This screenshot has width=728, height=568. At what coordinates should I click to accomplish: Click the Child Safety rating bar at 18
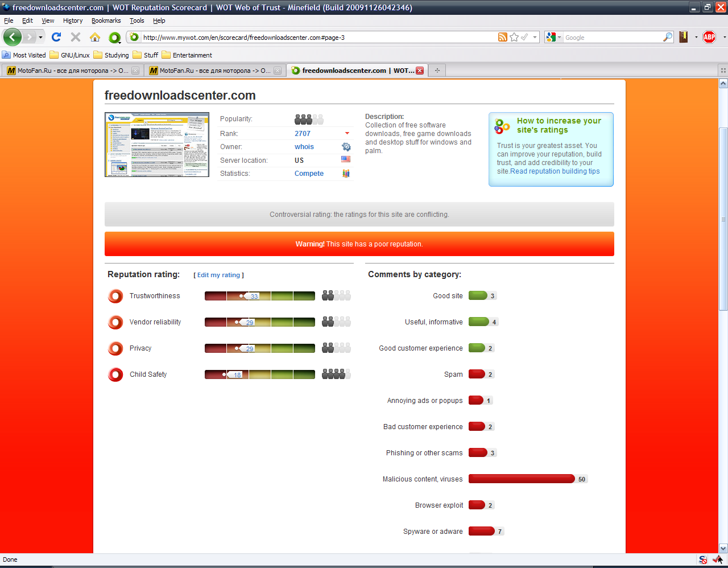(x=259, y=374)
